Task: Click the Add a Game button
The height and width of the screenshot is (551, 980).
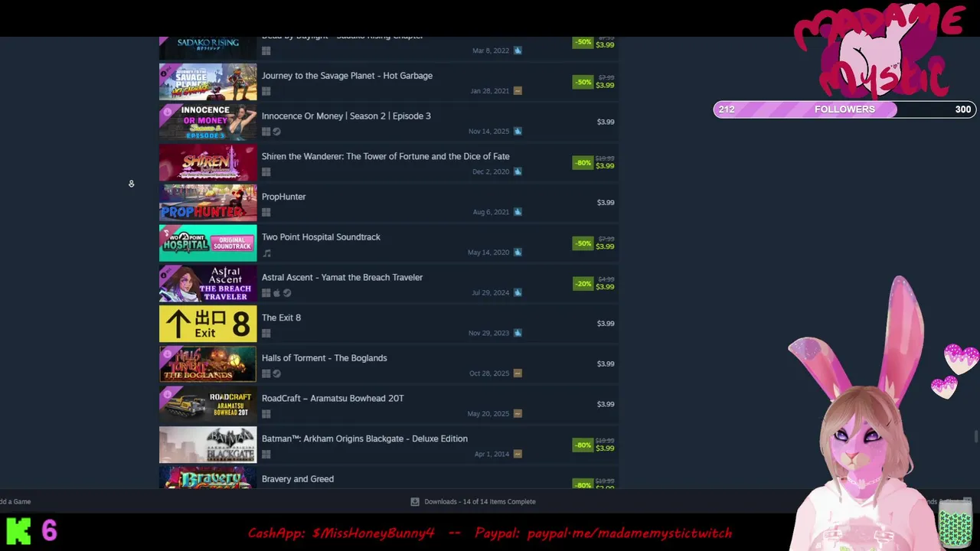Action: [15, 502]
